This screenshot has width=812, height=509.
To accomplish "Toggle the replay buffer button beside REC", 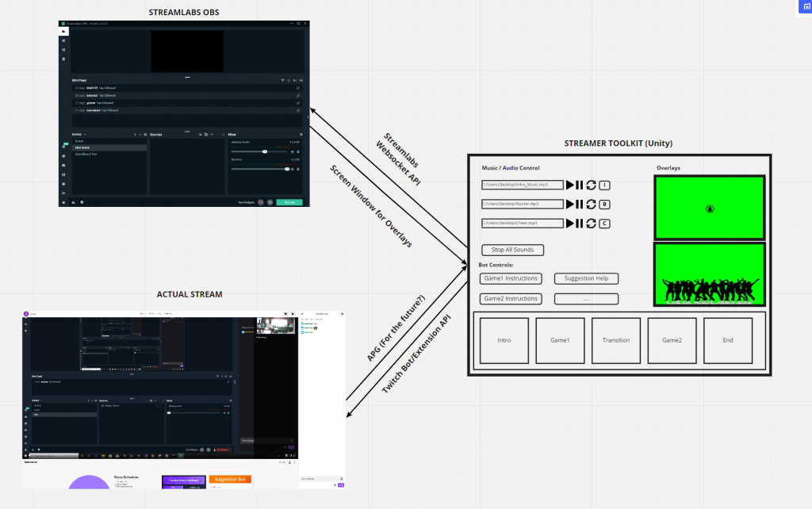I will click(x=270, y=202).
